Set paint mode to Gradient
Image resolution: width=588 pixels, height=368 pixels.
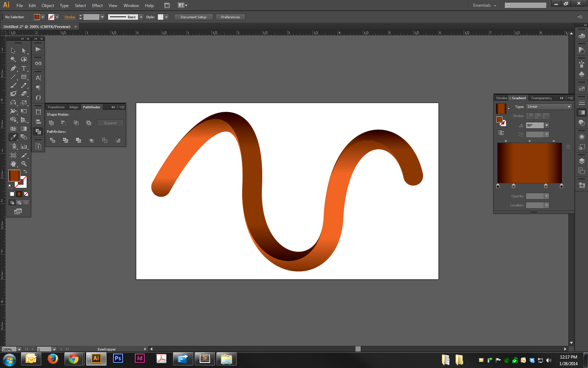tap(19, 194)
